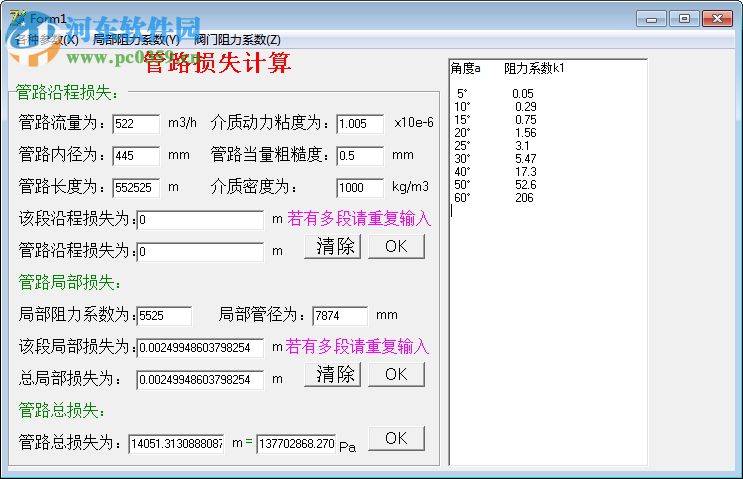
Task: Click the 管路长度为 input field
Action: coord(136,188)
